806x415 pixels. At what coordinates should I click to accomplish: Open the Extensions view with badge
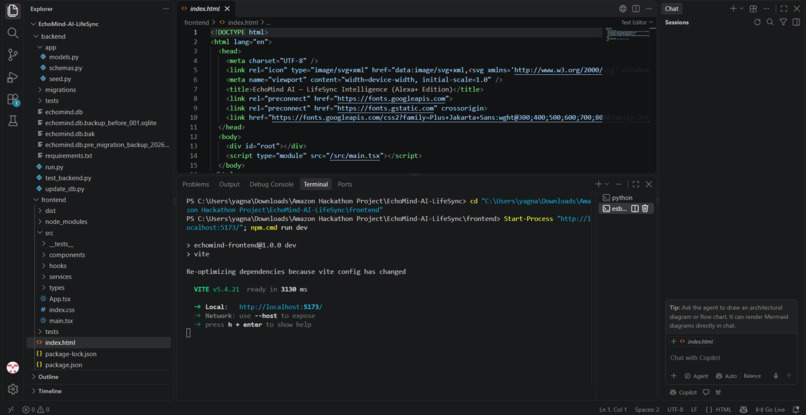pos(13,99)
